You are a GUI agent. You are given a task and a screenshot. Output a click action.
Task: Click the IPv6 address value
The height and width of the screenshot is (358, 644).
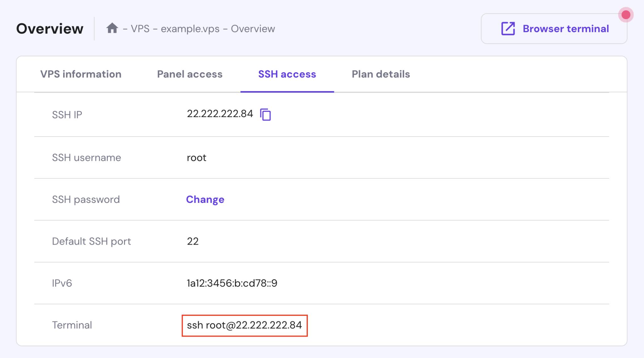pyautogui.click(x=232, y=283)
